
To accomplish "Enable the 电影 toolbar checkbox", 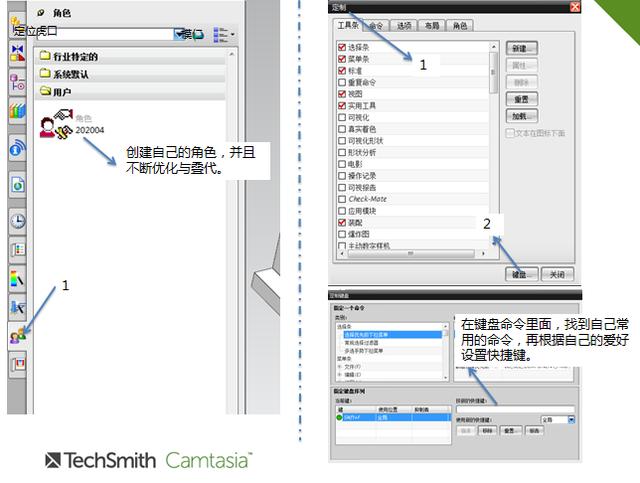I will 342,164.
